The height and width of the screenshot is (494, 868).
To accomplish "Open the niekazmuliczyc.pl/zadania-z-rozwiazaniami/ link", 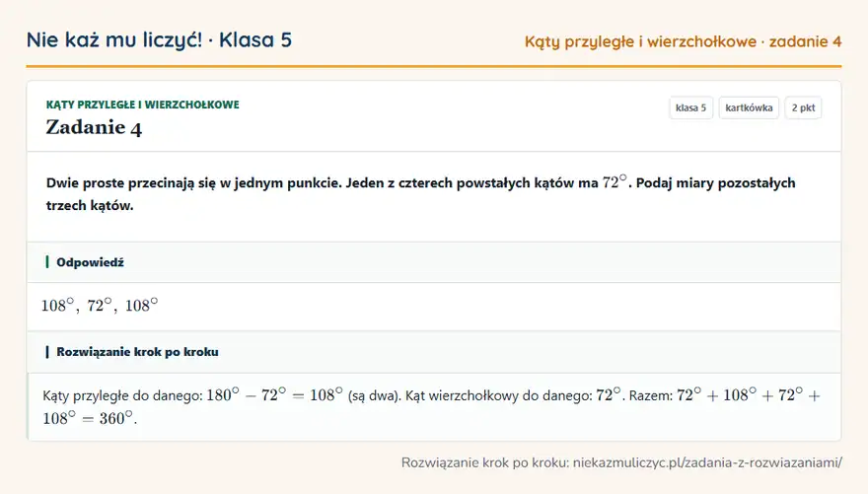I will tap(707, 463).
